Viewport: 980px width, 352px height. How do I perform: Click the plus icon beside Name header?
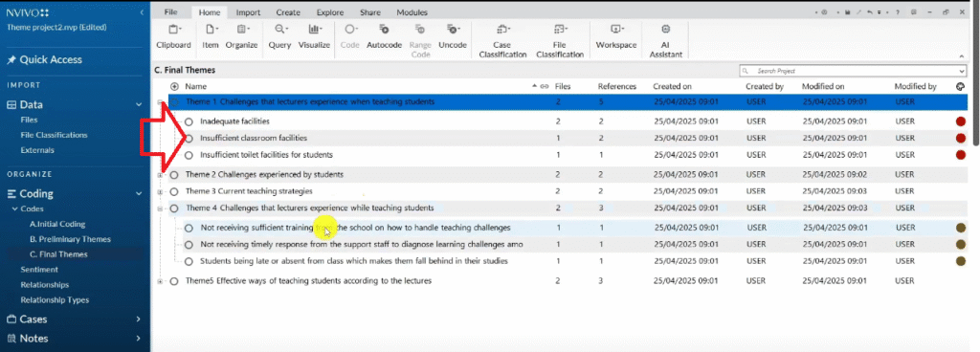[174, 87]
